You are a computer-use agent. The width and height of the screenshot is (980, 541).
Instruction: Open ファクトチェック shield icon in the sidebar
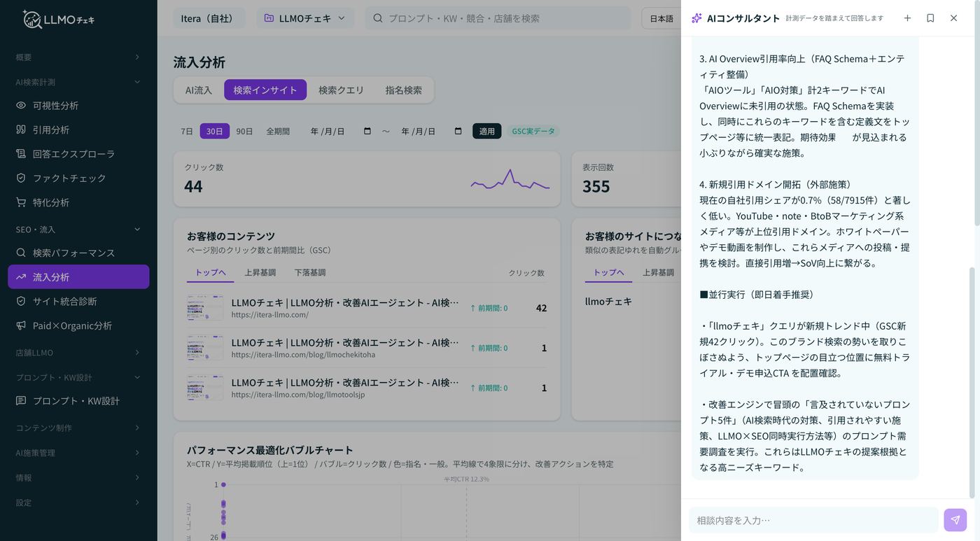21,178
